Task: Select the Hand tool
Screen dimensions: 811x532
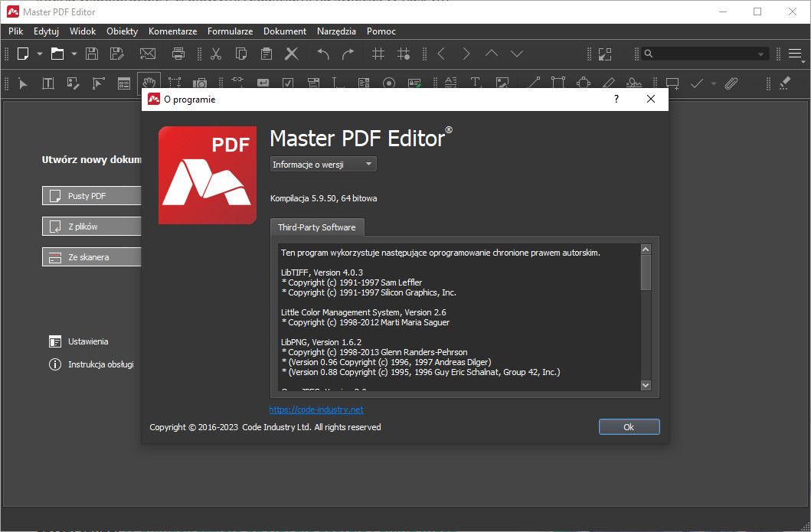Action: coord(149,82)
